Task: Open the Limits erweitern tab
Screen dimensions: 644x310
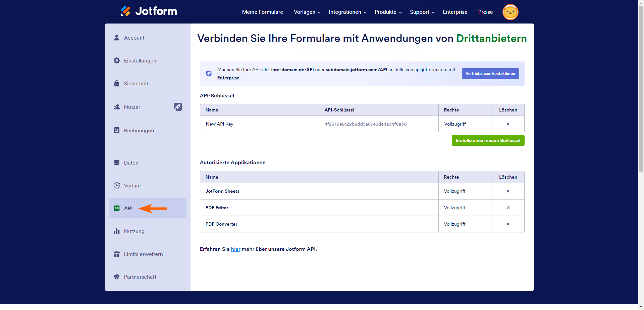Action: coord(148,254)
